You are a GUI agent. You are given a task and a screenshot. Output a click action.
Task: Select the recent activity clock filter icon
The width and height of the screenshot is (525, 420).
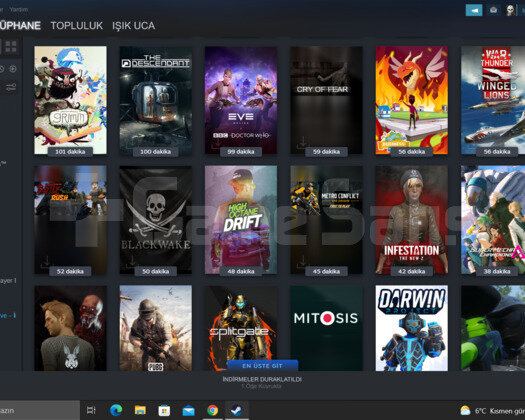[2, 69]
